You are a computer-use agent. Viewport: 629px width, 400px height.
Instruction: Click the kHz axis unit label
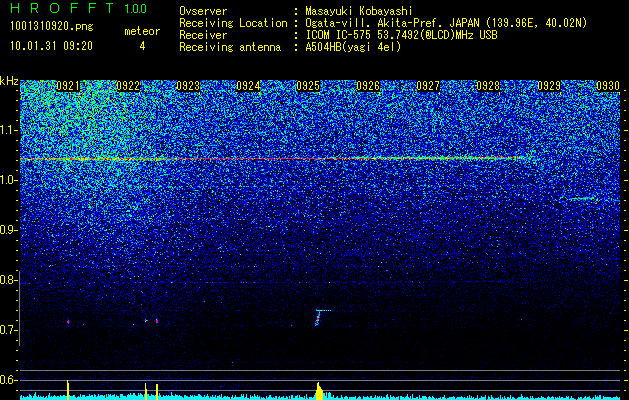[x=9, y=81]
